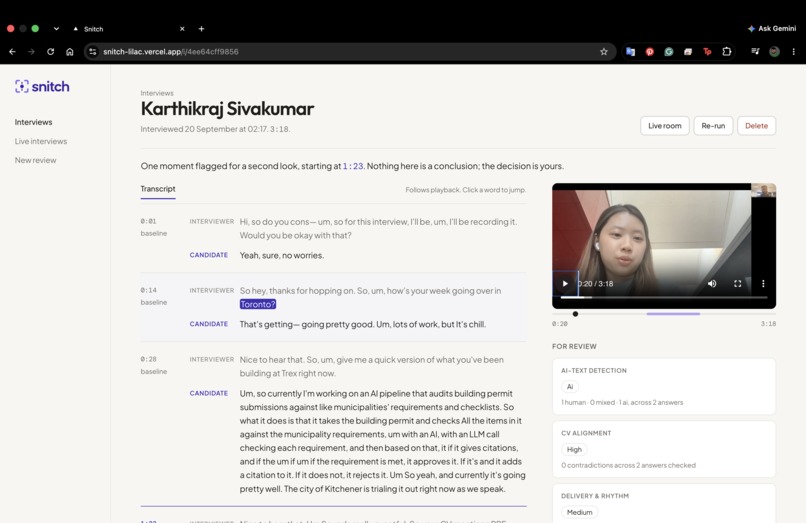
Task: Click the 0:28 transcript timestamp
Action: [x=148, y=359]
